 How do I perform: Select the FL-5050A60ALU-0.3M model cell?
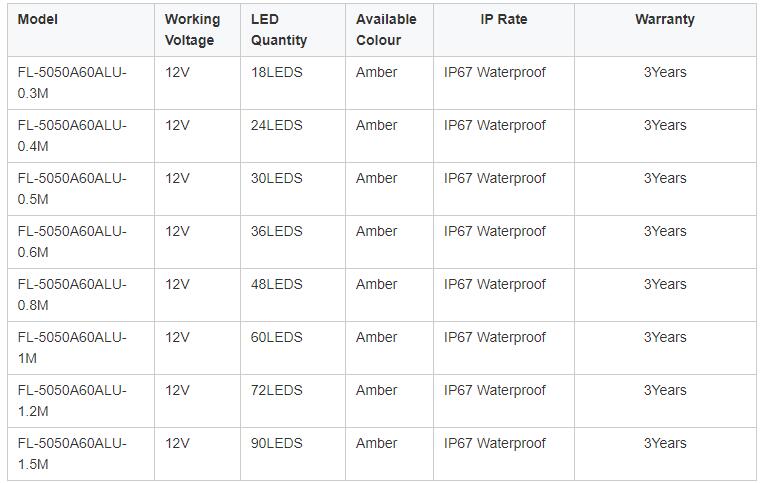(72, 82)
